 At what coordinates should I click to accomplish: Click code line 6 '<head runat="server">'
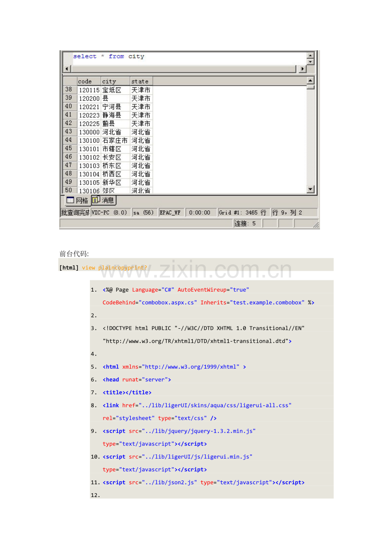coord(137,379)
